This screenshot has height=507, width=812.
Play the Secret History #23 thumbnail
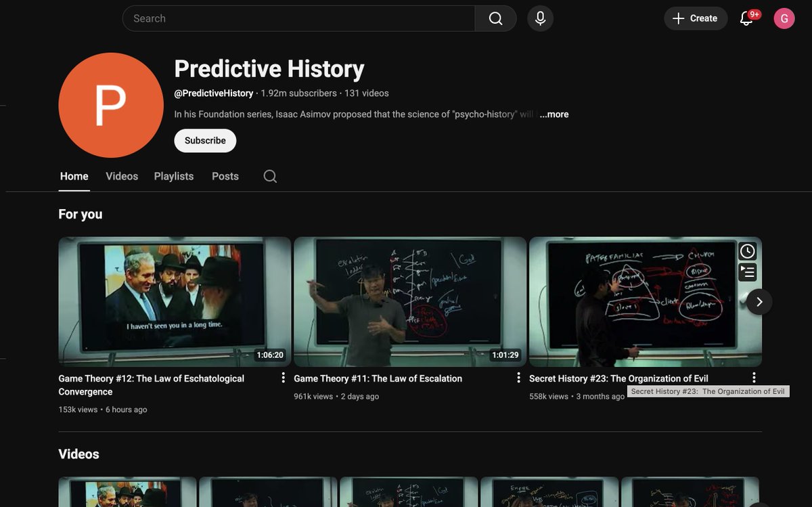click(646, 302)
